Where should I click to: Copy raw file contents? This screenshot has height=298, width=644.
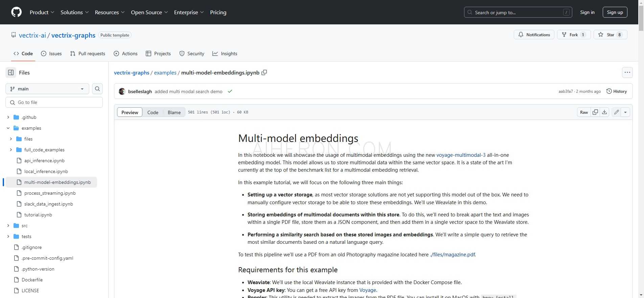595,112
